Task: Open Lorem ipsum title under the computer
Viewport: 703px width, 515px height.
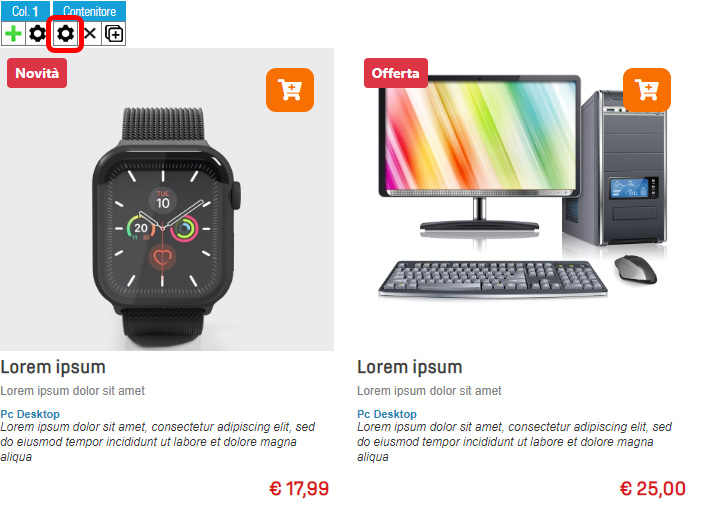Action: 409,367
